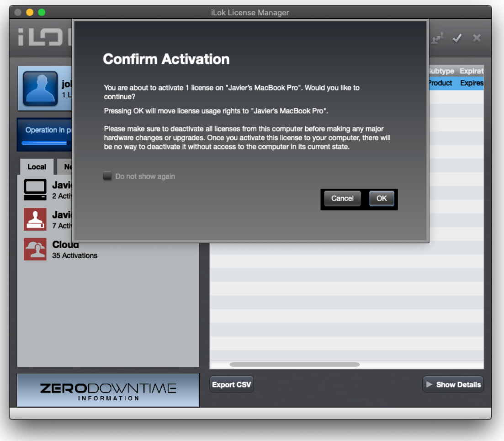Click the operation in progress bar

tap(45, 135)
